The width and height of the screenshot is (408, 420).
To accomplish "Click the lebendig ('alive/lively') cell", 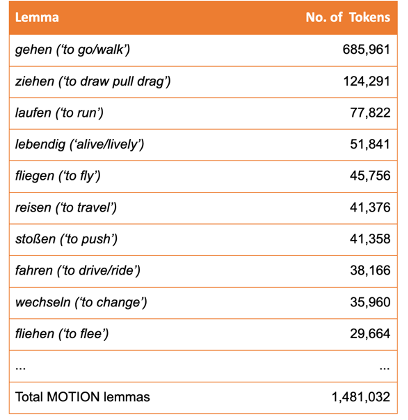I will coord(79,145).
